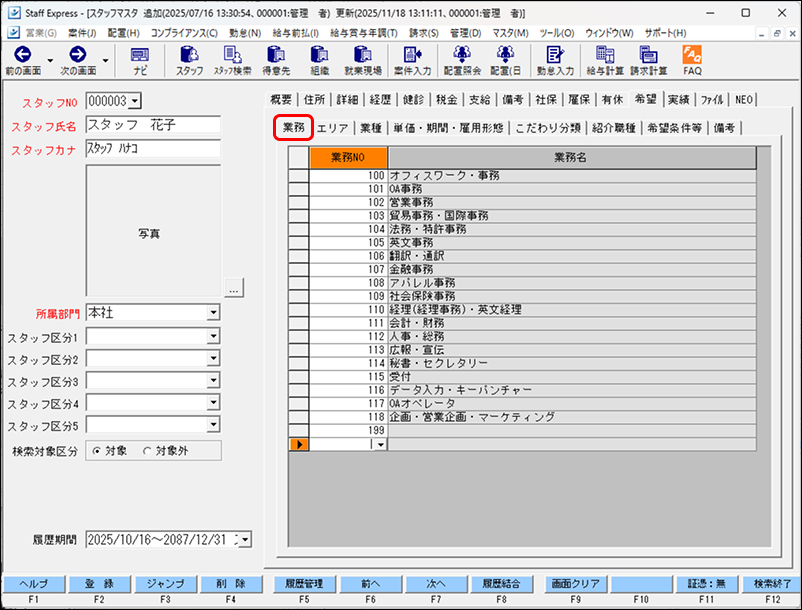The image size is (802, 610).
Task: Open 案件入力 (job entry)
Action: (411, 63)
